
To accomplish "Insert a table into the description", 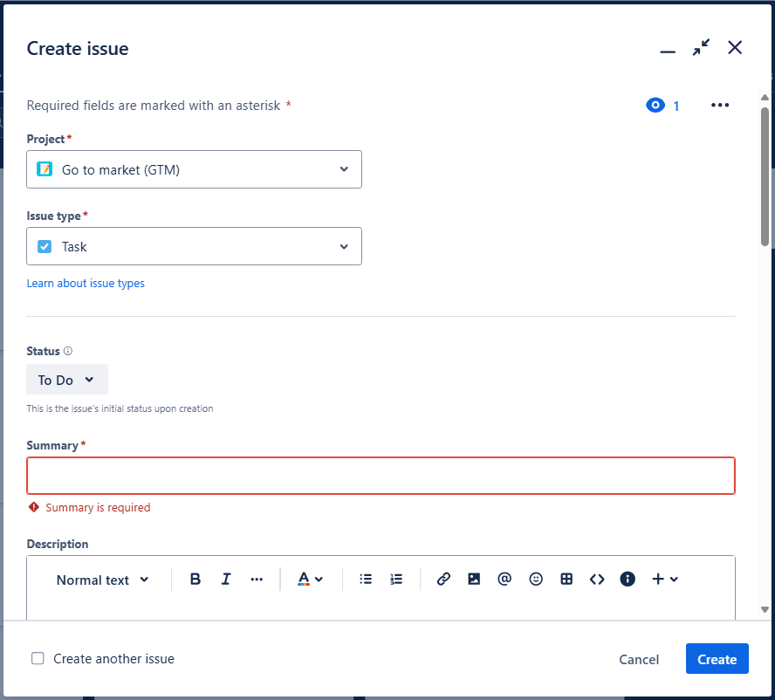I will [x=566, y=580].
